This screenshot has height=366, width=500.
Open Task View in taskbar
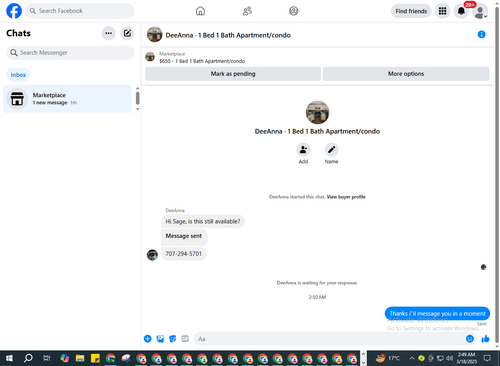pos(47,358)
